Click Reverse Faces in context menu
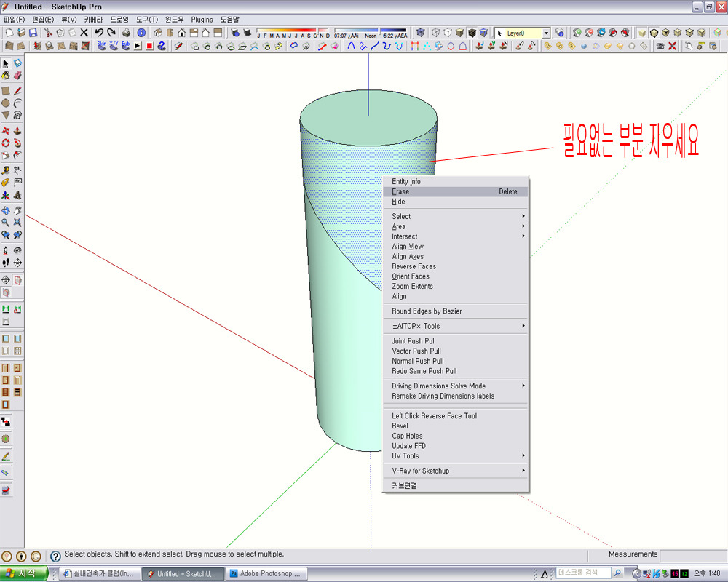This screenshot has height=582, width=728. pos(414,266)
